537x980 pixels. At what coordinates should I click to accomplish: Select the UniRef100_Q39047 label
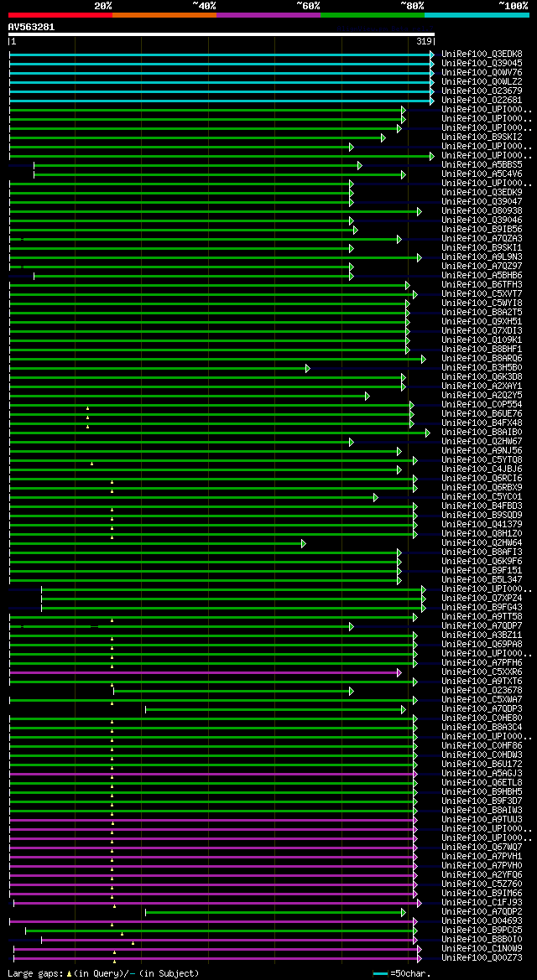(x=482, y=202)
